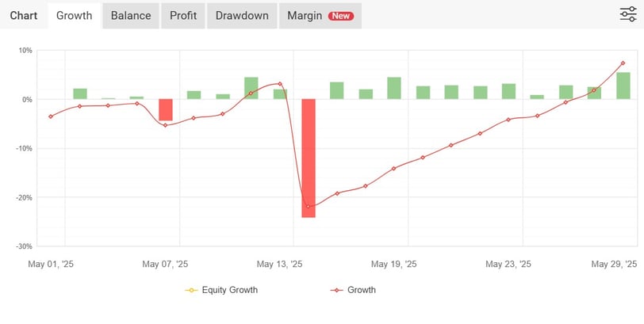Toggle the Equity Growth legend series
644x324 pixels.
point(221,290)
